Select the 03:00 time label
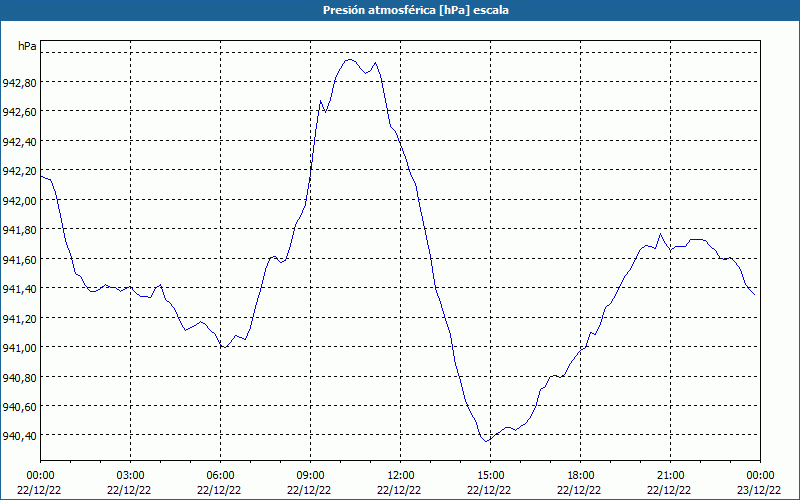The image size is (800, 500). click(x=131, y=475)
